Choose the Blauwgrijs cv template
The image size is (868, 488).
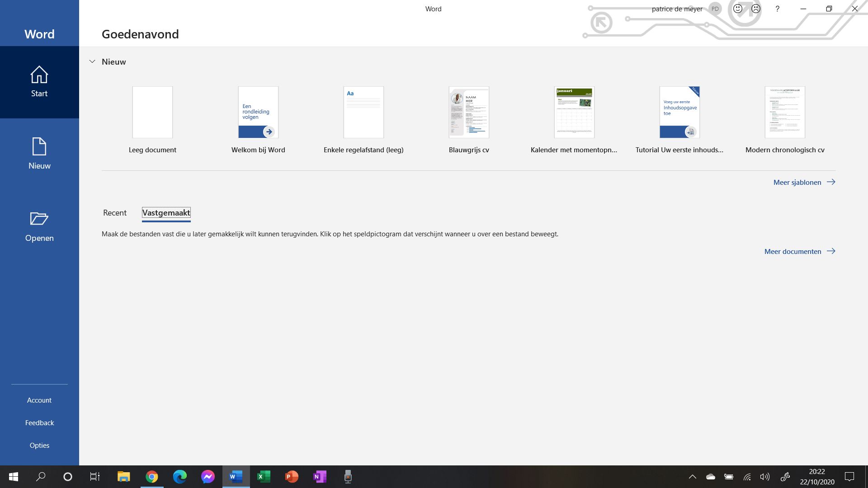tap(469, 120)
